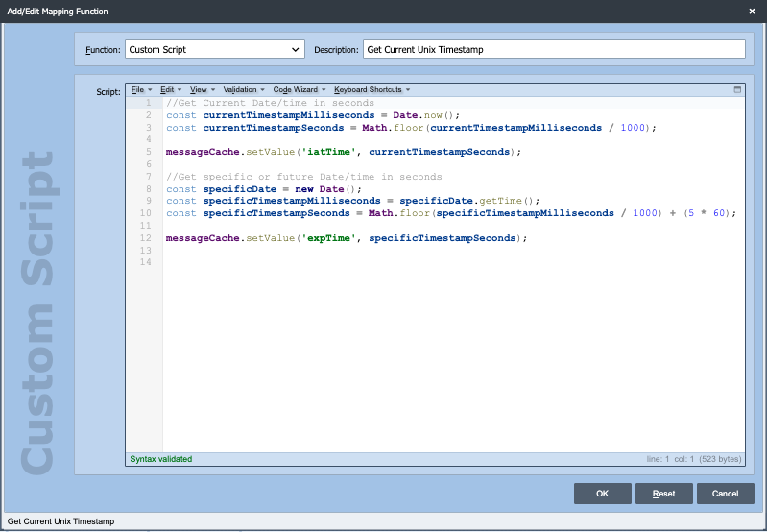Click '(5 * 60)' expression on line 10

click(707, 213)
